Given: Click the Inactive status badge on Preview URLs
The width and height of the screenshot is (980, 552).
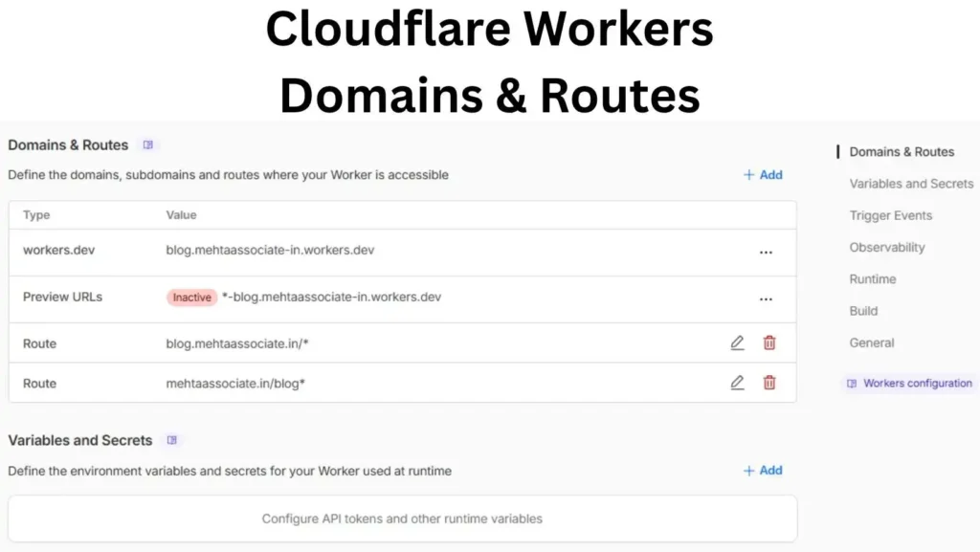Looking at the screenshot, I should [191, 298].
